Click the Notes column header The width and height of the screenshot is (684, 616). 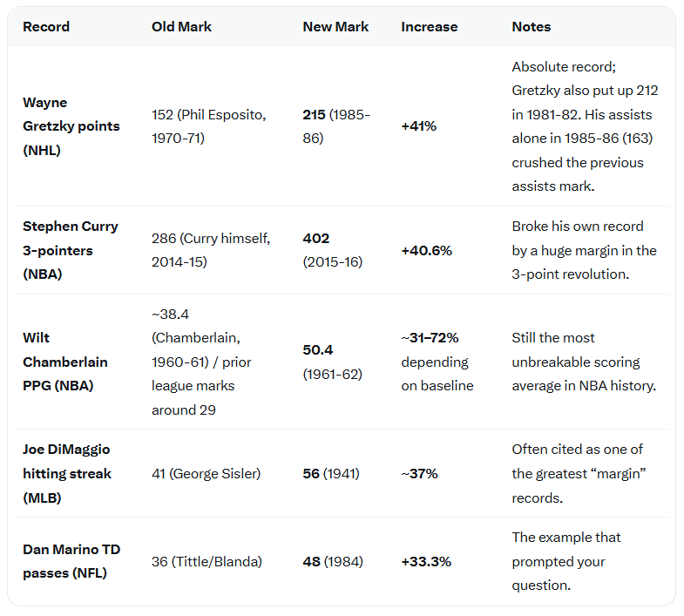coord(532,27)
